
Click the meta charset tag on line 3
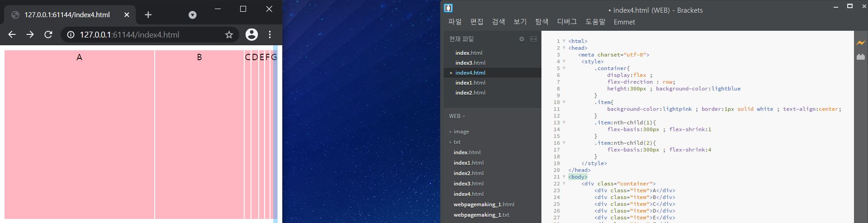(614, 55)
